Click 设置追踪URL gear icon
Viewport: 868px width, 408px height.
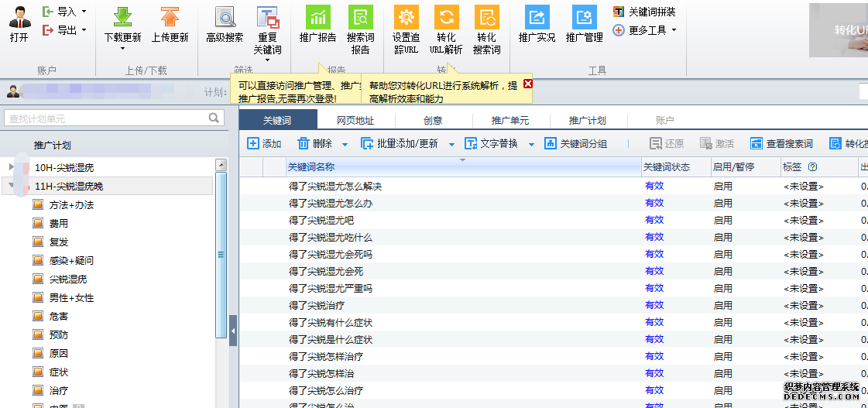point(406,18)
